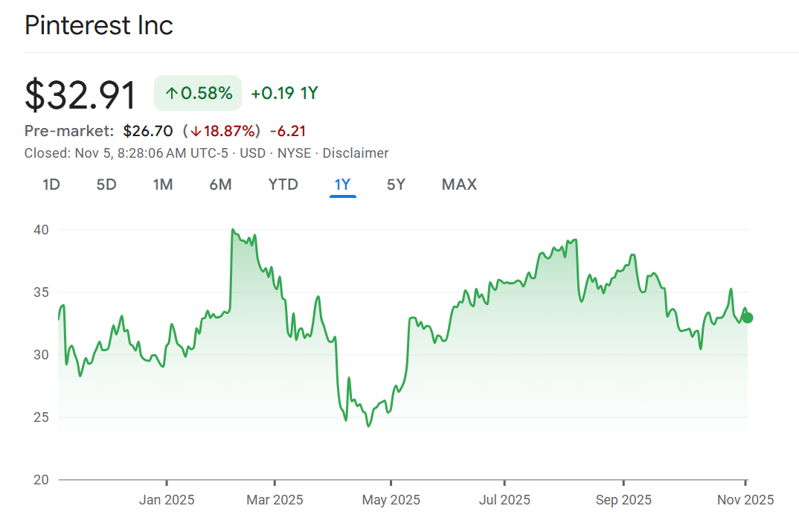Select the active 1Y tab
The width and height of the screenshot is (799, 532).
(x=342, y=185)
